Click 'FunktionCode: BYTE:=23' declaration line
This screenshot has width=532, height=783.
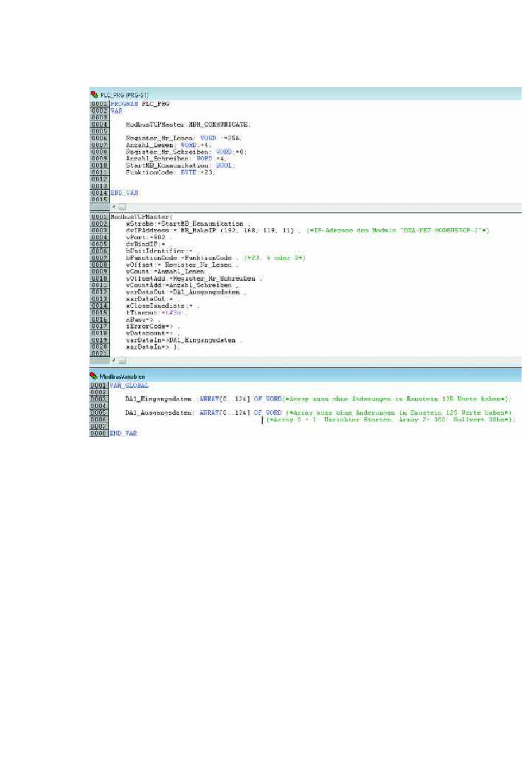click(x=170, y=173)
